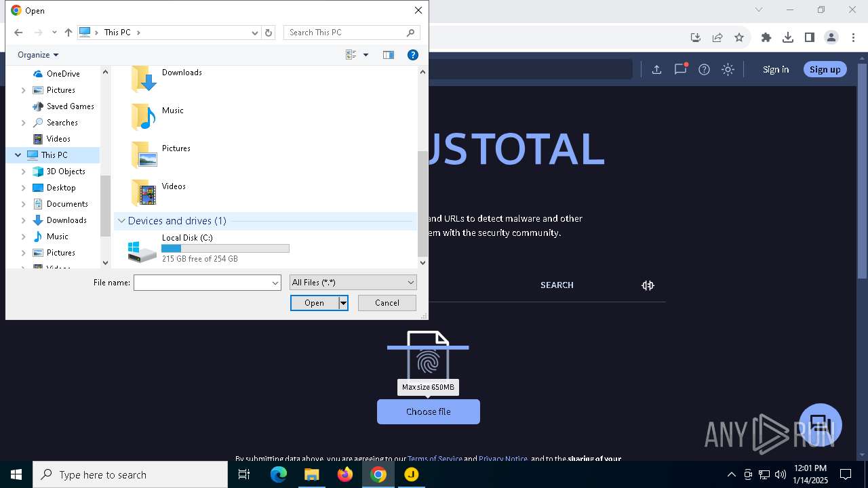The width and height of the screenshot is (868, 488).
Task: Select 3D Objects in navigation pane
Action: click(x=66, y=171)
